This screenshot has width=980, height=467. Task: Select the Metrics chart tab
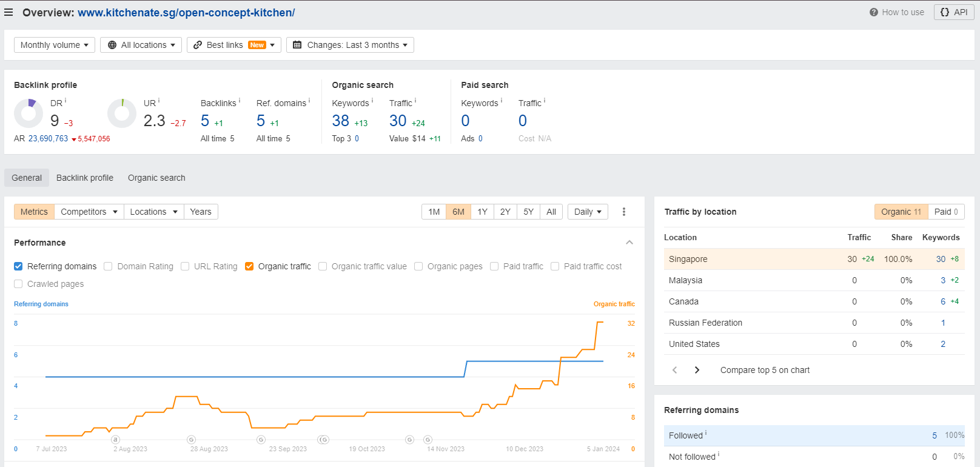pos(34,212)
